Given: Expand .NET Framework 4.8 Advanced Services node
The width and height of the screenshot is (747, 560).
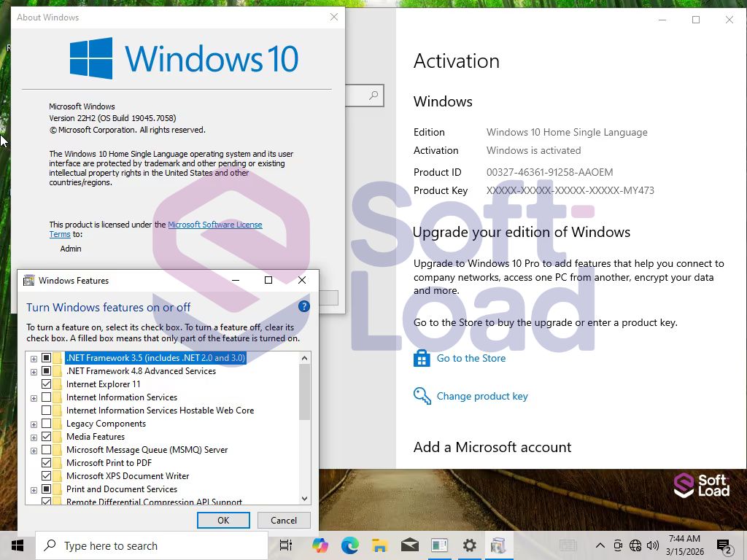Looking at the screenshot, I should click(34, 372).
